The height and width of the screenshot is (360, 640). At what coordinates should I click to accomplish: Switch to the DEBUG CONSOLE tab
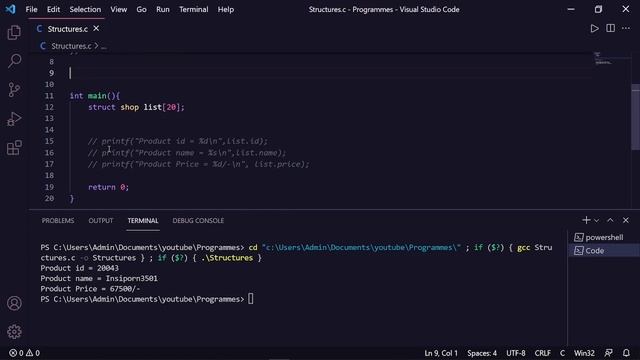(198, 220)
